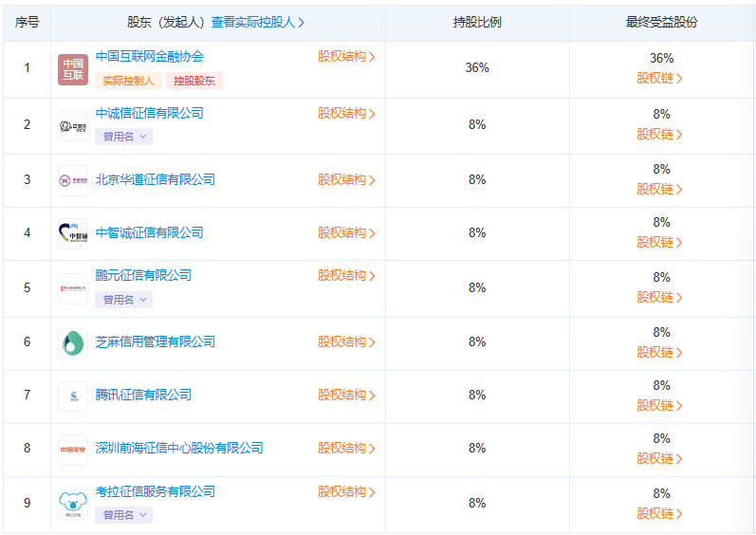Open 鹏元征信有限公司 company page
Image resolution: width=756 pixels, height=535 pixels.
pos(143,275)
